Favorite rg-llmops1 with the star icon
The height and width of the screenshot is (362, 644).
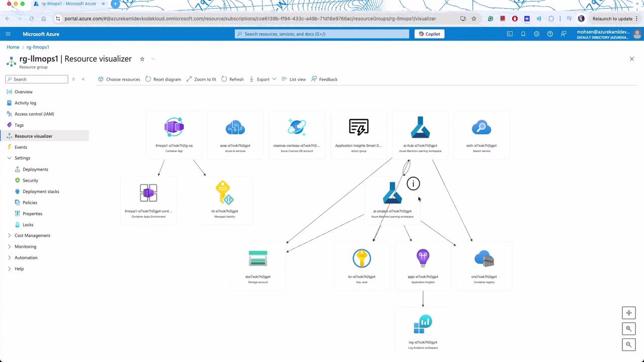142,59
